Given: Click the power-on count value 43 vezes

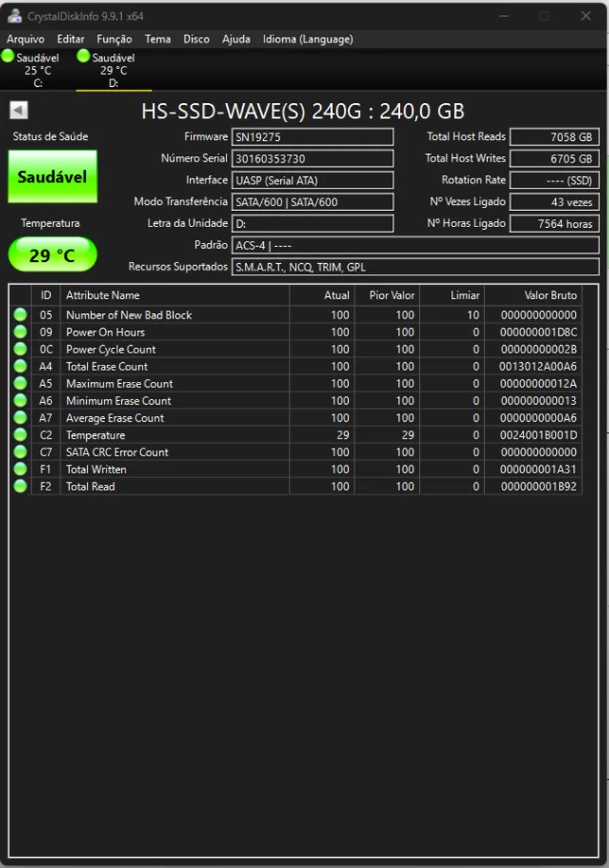Looking at the screenshot, I should pos(555,202).
